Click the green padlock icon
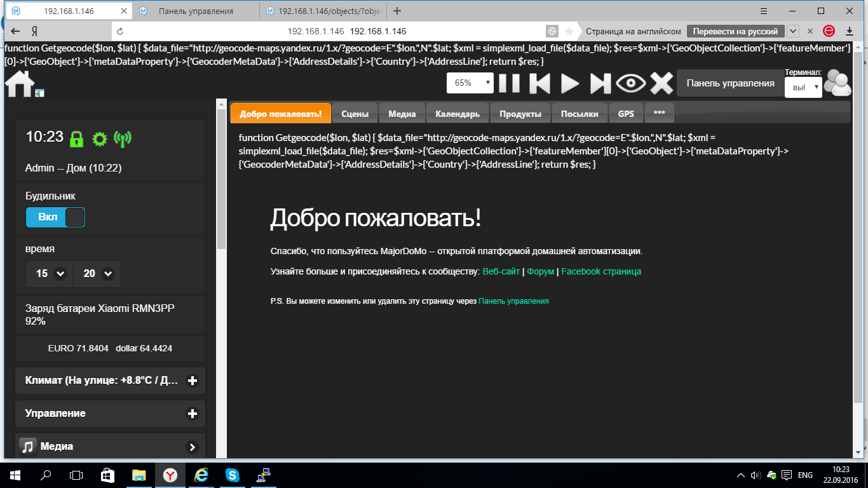Viewport: 868px width, 488px height. pos(77,139)
